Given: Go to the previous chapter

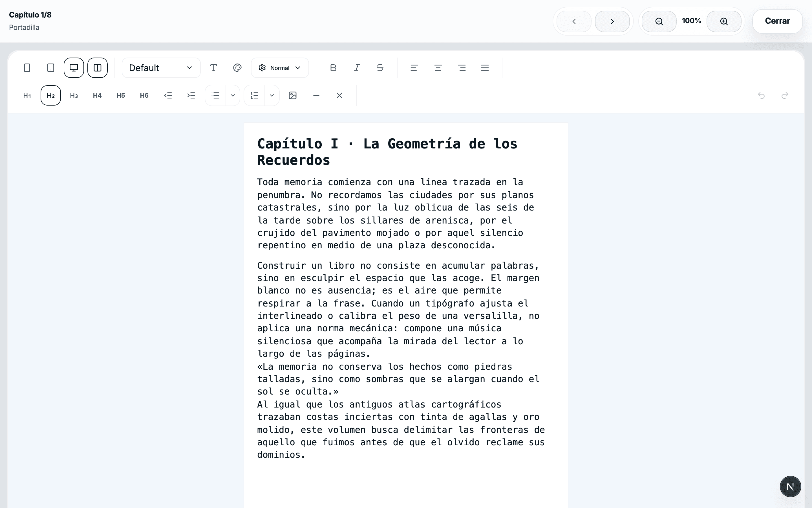Looking at the screenshot, I should [x=574, y=21].
